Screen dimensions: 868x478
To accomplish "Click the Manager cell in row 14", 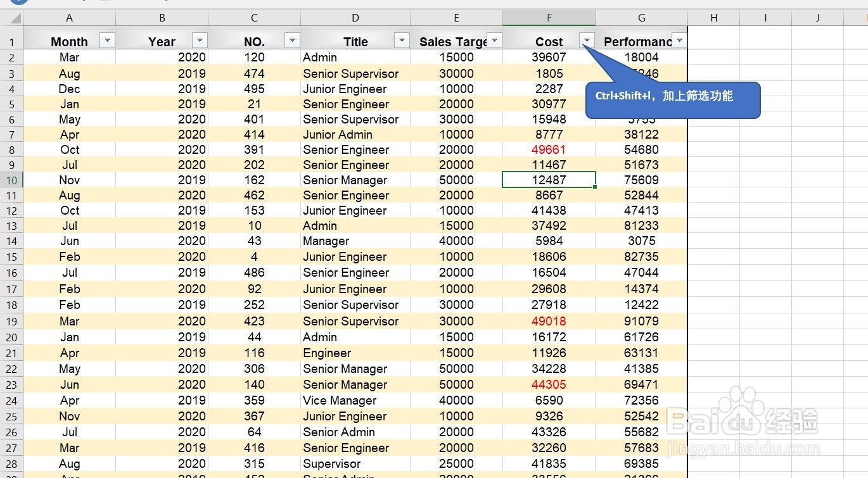I will click(355, 241).
